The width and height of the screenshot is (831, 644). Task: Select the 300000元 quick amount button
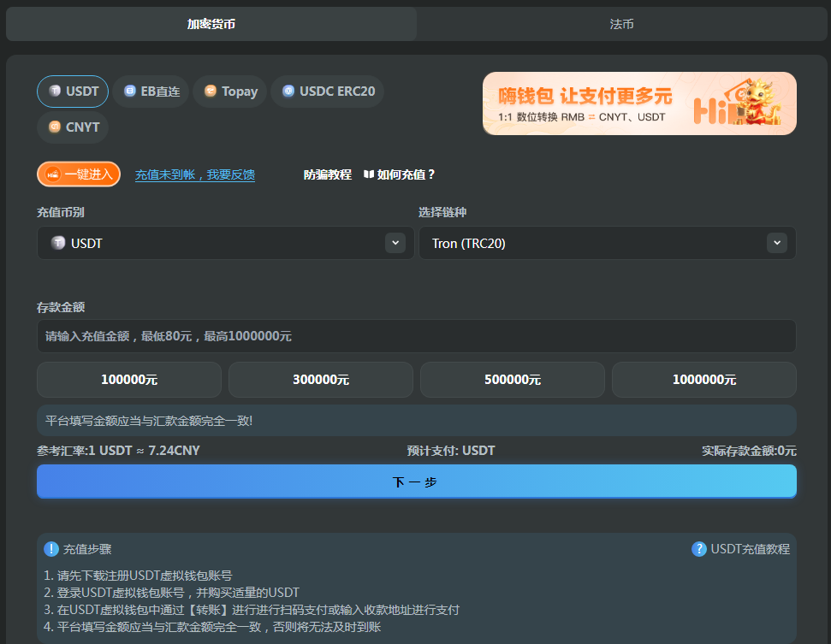[x=320, y=380]
